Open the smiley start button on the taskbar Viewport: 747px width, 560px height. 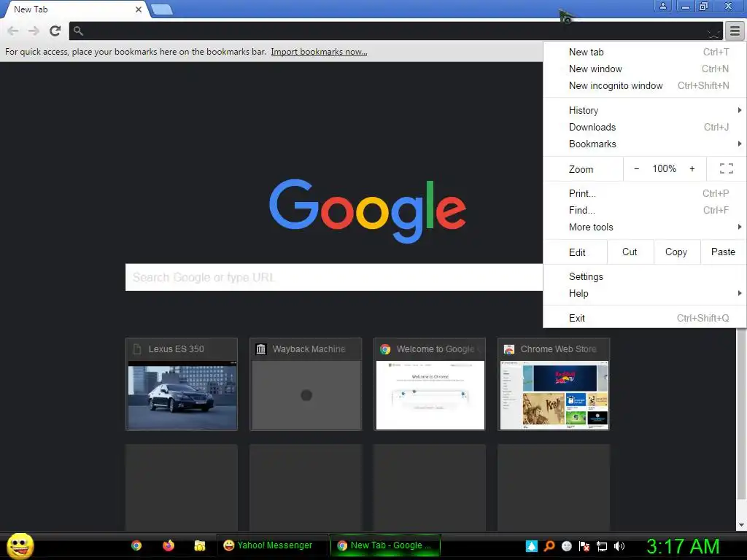point(20,545)
